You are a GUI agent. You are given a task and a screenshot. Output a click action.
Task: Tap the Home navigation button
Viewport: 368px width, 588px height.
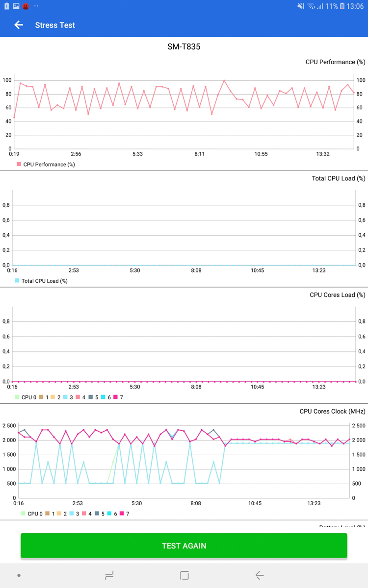tap(184, 575)
